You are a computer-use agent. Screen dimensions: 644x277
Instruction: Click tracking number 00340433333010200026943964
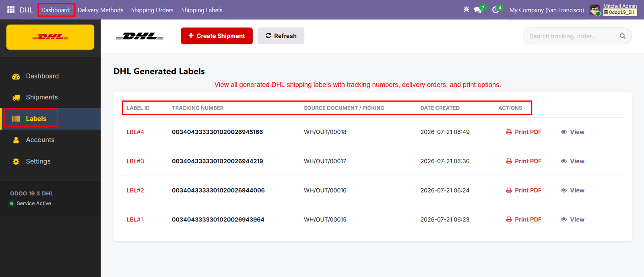[x=218, y=219]
